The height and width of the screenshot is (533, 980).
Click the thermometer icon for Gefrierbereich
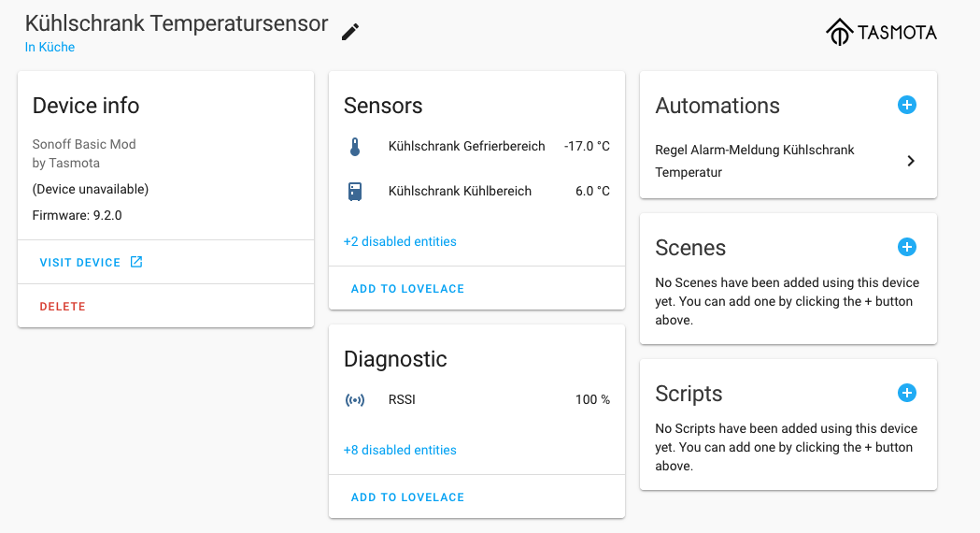[355, 147]
